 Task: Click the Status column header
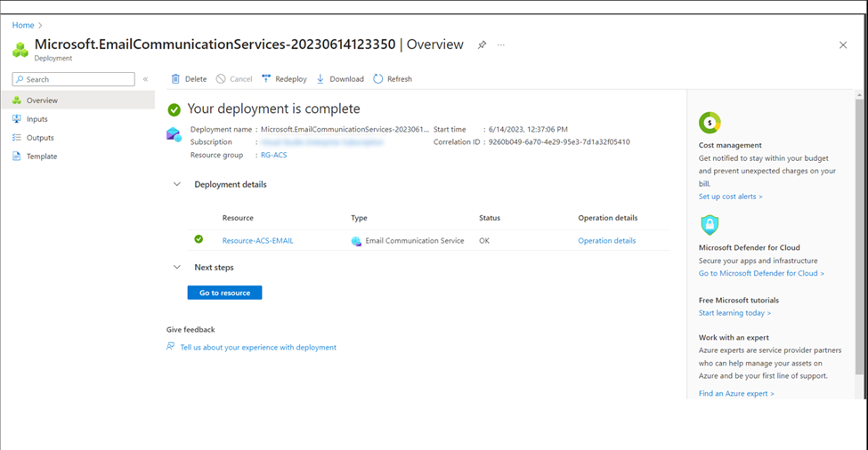click(490, 218)
